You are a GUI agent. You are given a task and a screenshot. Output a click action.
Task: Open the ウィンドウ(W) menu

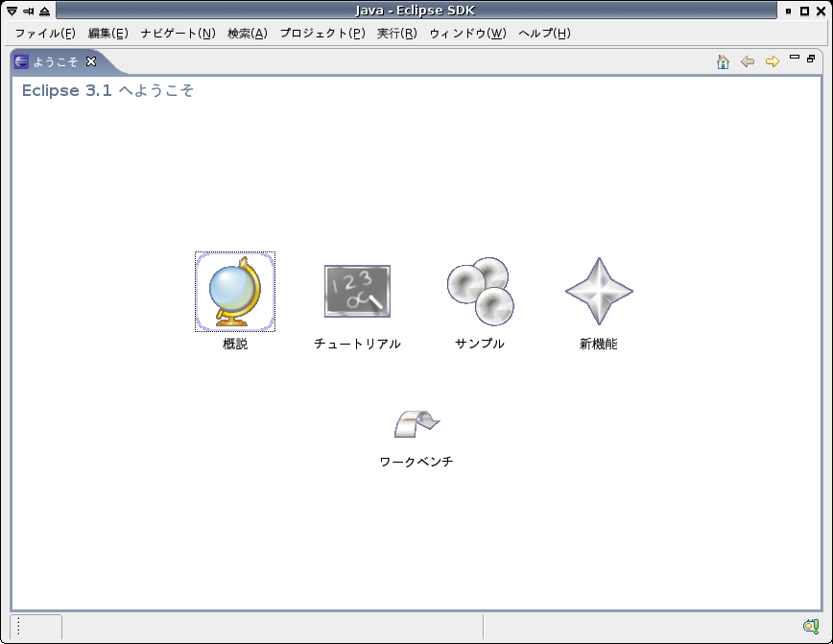(x=467, y=34)
